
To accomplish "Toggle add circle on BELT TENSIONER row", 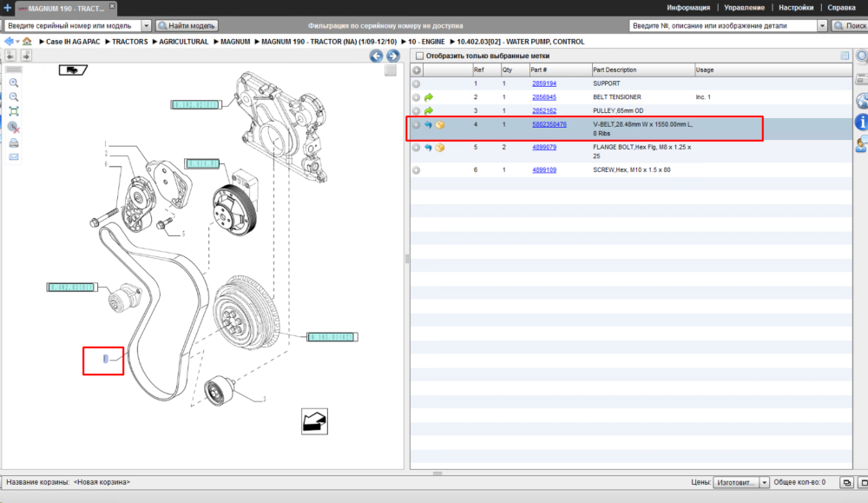I will [x=417, y=97].
